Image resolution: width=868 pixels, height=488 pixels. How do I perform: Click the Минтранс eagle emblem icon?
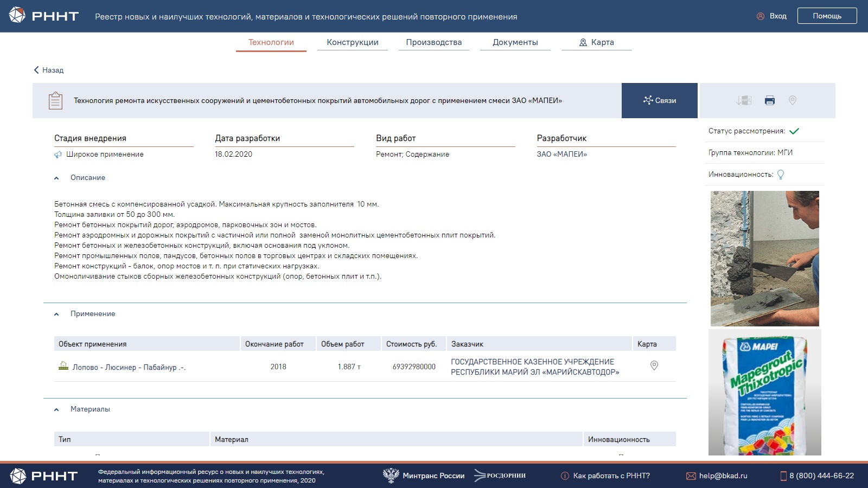(391, 476)
